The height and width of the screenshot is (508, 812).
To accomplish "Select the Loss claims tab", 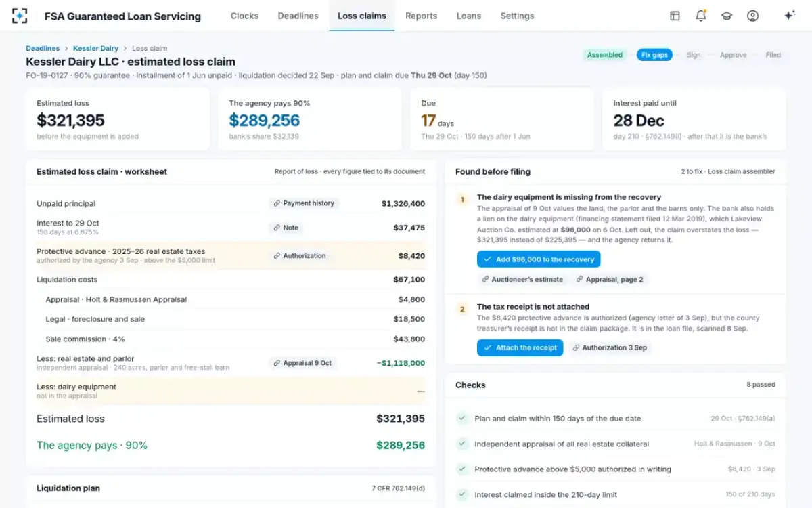I will point(362,16).
